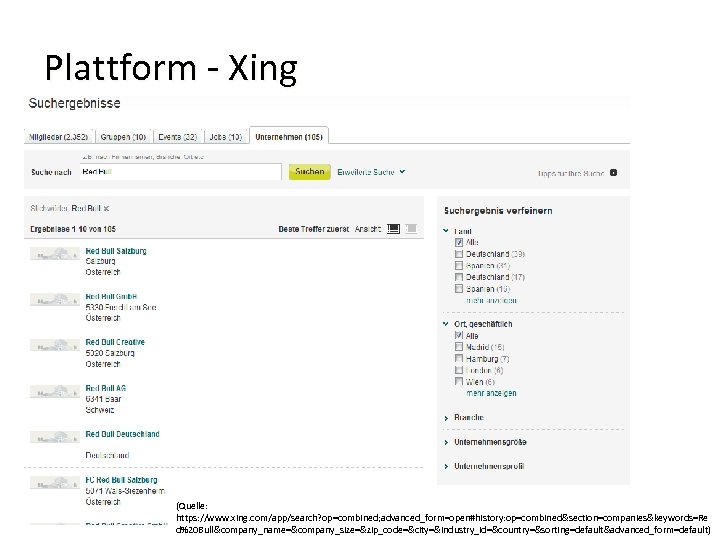720x540 pixels.
Task: Check the Spanien (31) country filter
Action: point(459,265)
